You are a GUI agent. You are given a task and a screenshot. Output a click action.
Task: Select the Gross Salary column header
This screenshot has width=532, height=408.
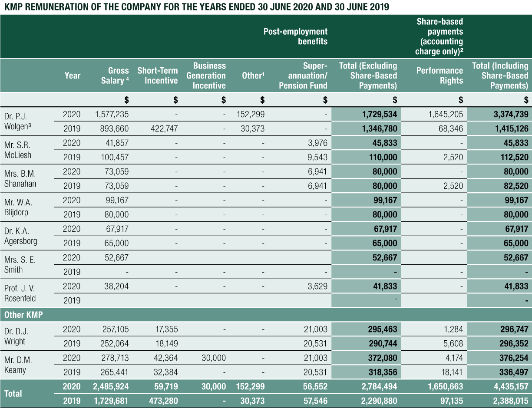coord(115,76)
